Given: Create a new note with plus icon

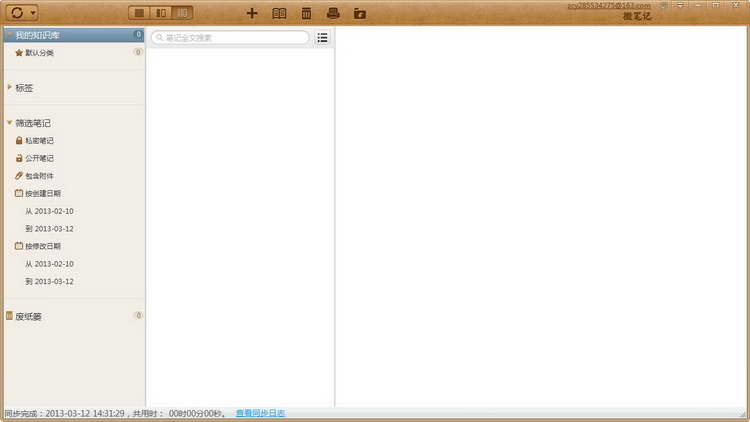Looking at the screenshot, I should click(x=252, y=13).
